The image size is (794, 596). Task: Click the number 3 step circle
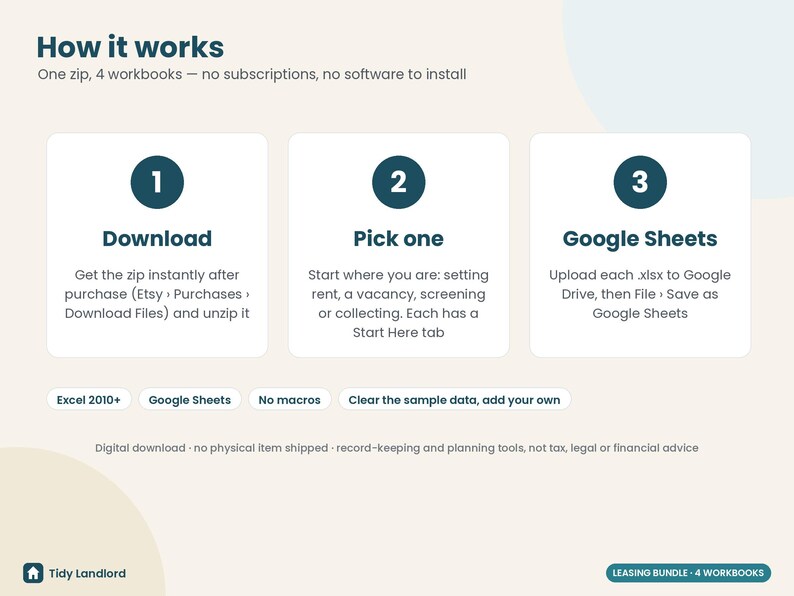(640, 182)
